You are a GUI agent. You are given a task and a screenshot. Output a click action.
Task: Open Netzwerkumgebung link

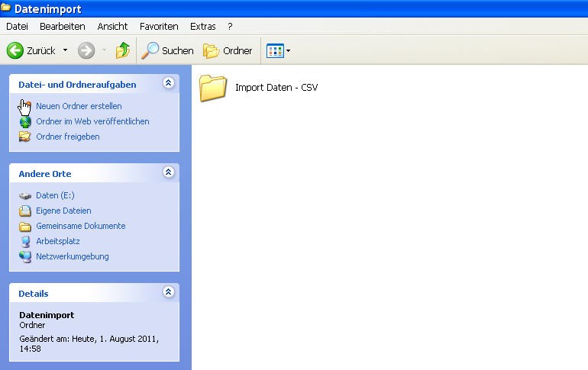[x=73, y=256]
